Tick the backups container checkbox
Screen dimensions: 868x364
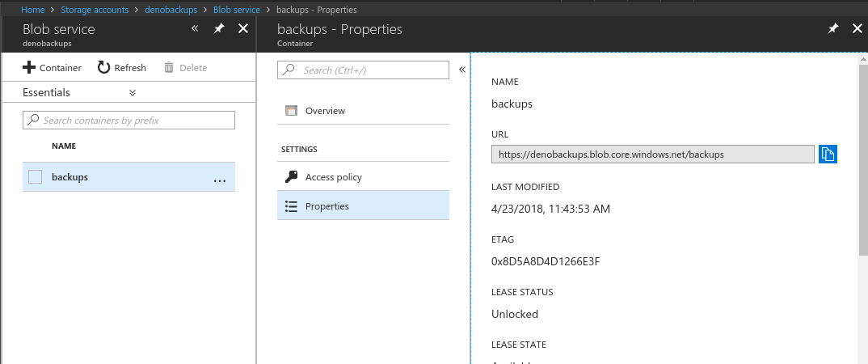35,177
